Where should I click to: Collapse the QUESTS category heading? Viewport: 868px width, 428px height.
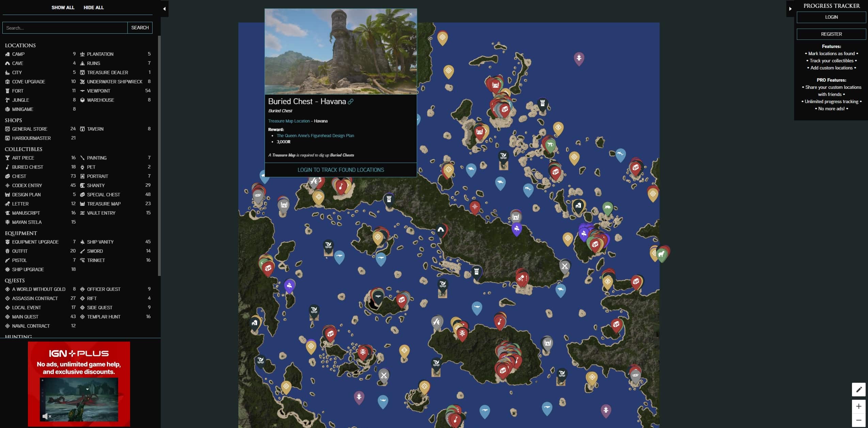click(15, 280)
